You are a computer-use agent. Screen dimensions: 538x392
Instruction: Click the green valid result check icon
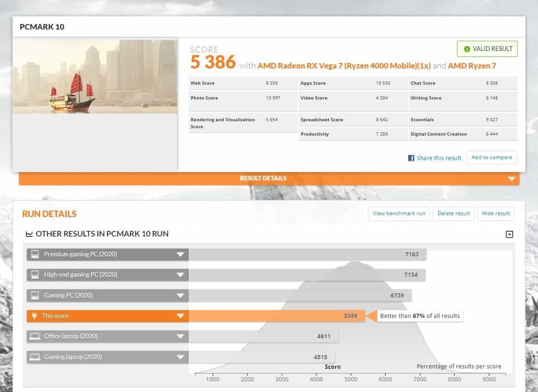467,49
